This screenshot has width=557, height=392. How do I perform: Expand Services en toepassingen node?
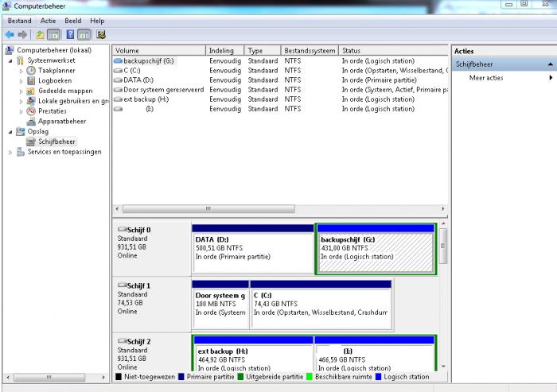pyautogui.click(x=10, y=152)
